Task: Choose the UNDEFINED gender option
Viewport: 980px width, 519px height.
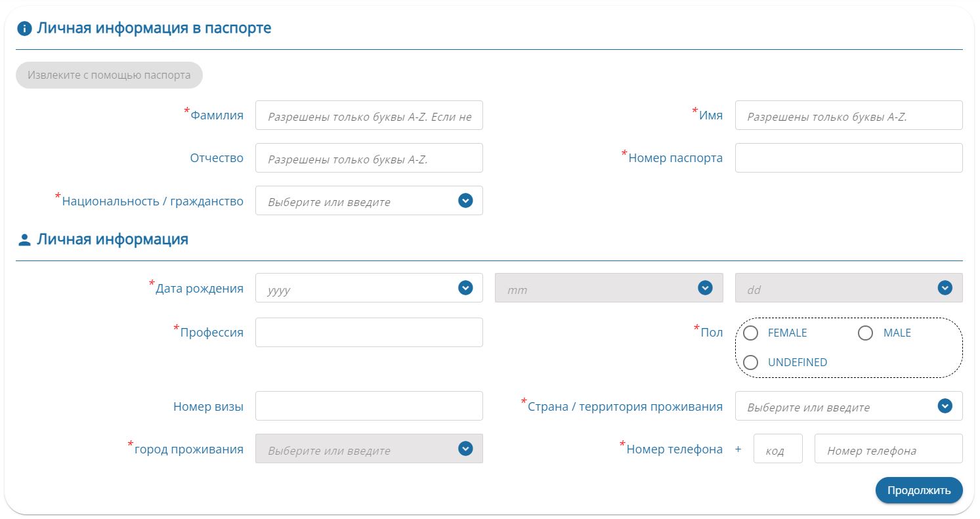Action: click(x=751, y=362)
